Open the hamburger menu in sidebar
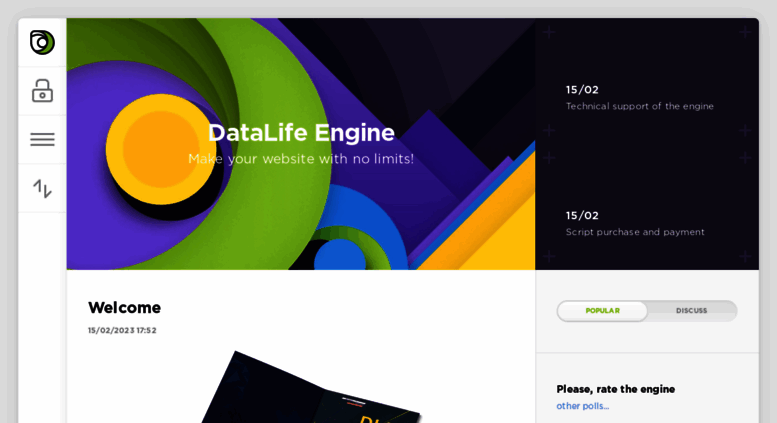 42,139
